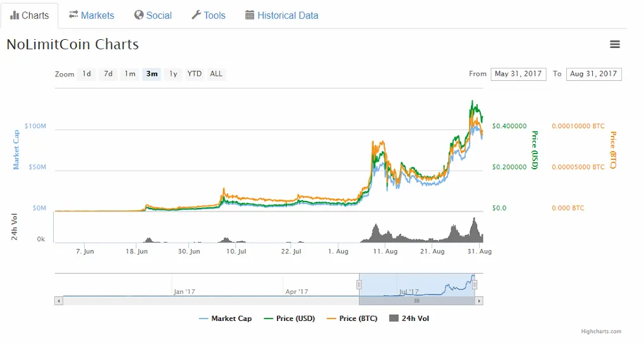The image size is (644, 345).
Task: Select the Charts tab
Action: [30, 16]
